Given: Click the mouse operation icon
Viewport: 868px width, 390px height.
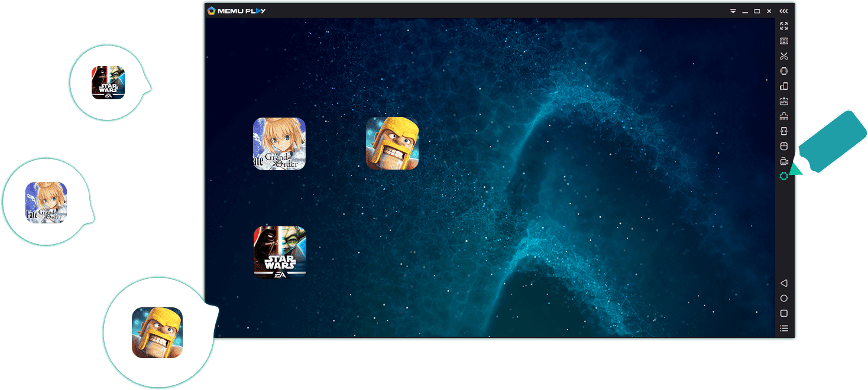Looking at the screenshot, I should [x=783, y=146].
